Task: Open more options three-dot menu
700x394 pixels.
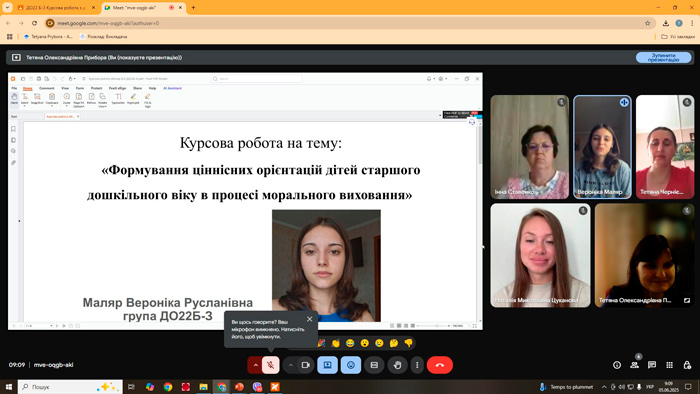Action: point(417,365)
